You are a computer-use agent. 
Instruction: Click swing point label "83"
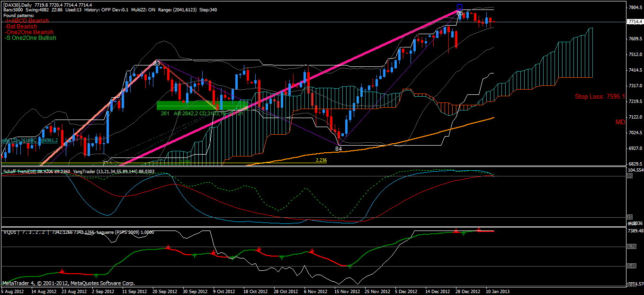pyautogui.click(x=157, y=63)
